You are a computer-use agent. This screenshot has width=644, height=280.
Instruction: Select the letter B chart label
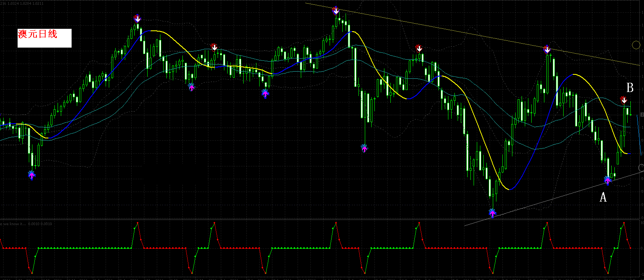click(x=630, y=88)
